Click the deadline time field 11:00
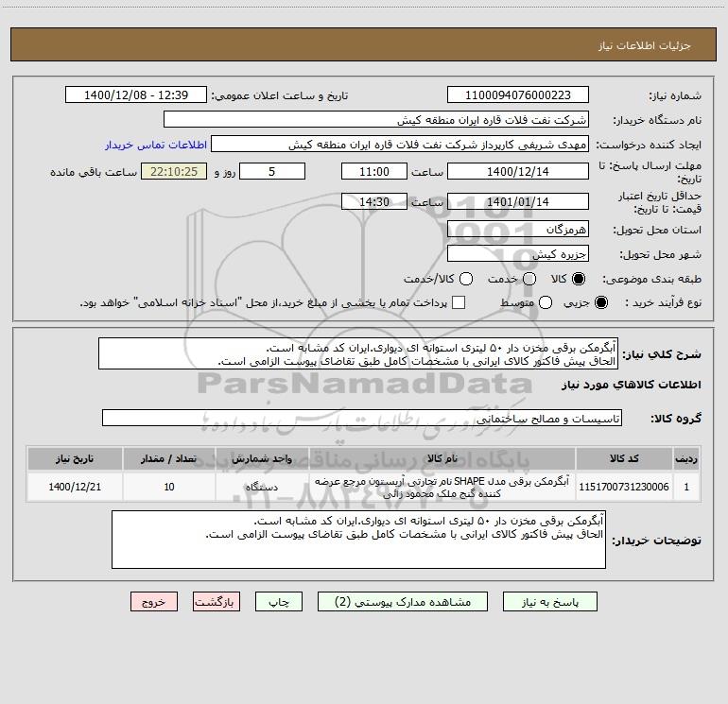This screenshot has height=704, width=728. [x=374, y=171]
